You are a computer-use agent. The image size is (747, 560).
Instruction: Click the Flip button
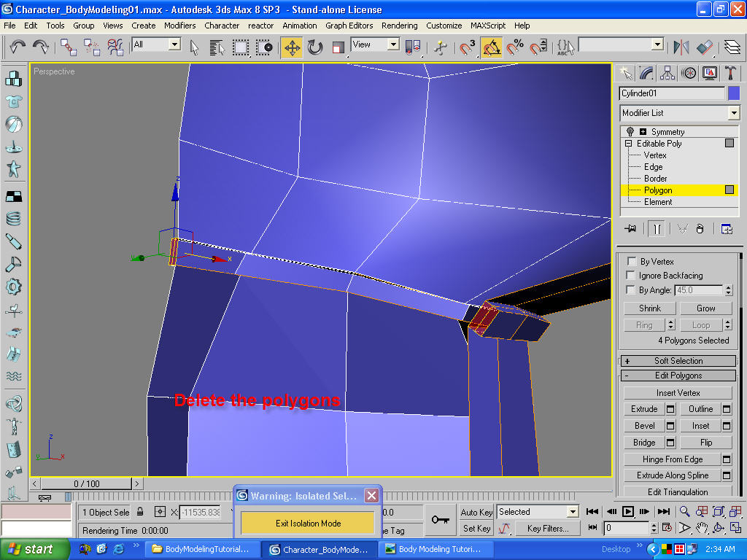pos(706,443)
